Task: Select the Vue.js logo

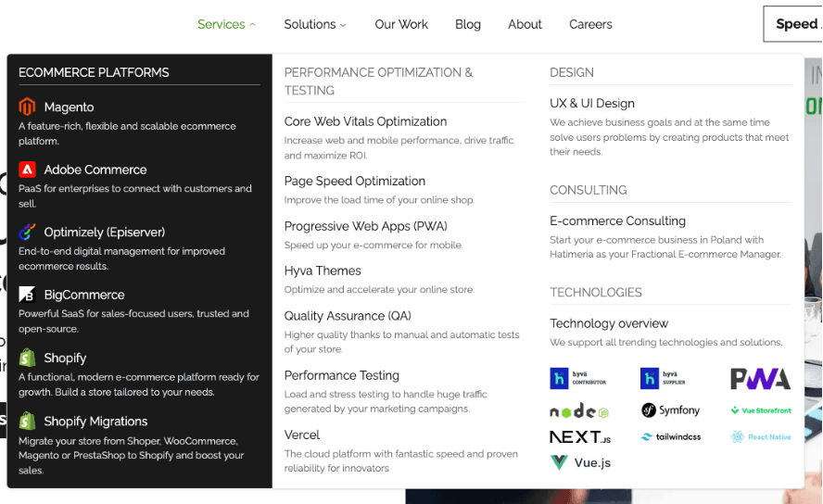Action: (580, 462)
